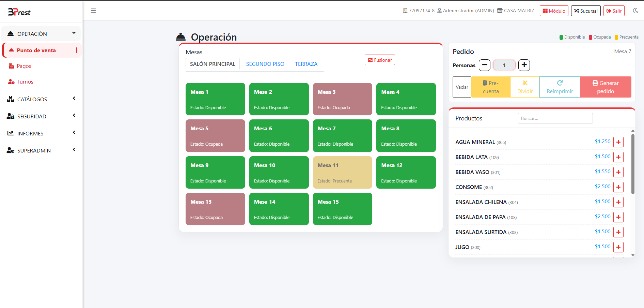Click the Reimprimir button
Screen dimensions: 644x308
coord(560,87)
